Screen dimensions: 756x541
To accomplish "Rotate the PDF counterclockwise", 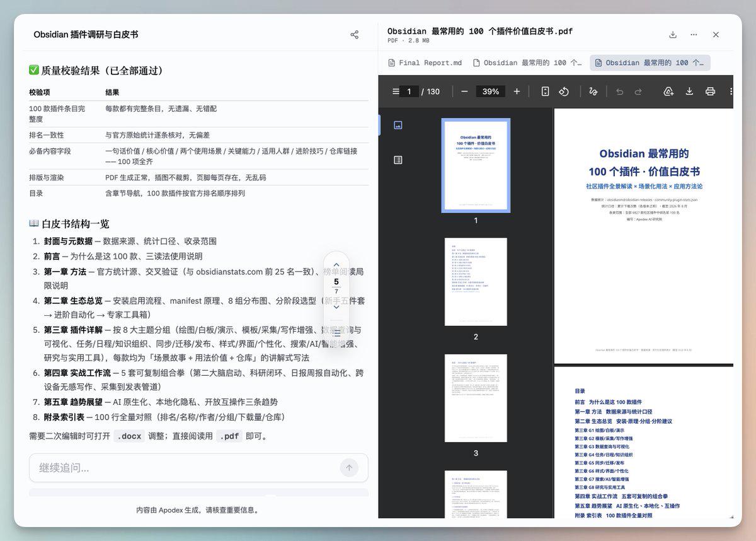I will (x=564, y=91).
